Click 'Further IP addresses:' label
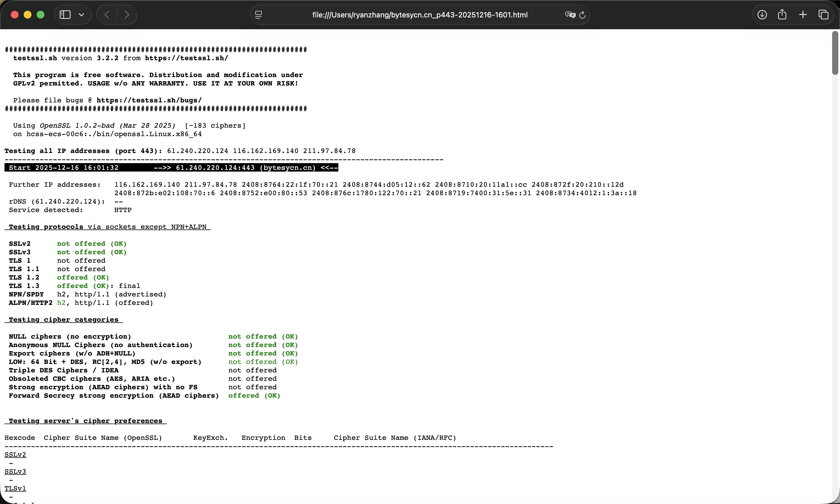 pyautogui.click(x=55, y=185)
